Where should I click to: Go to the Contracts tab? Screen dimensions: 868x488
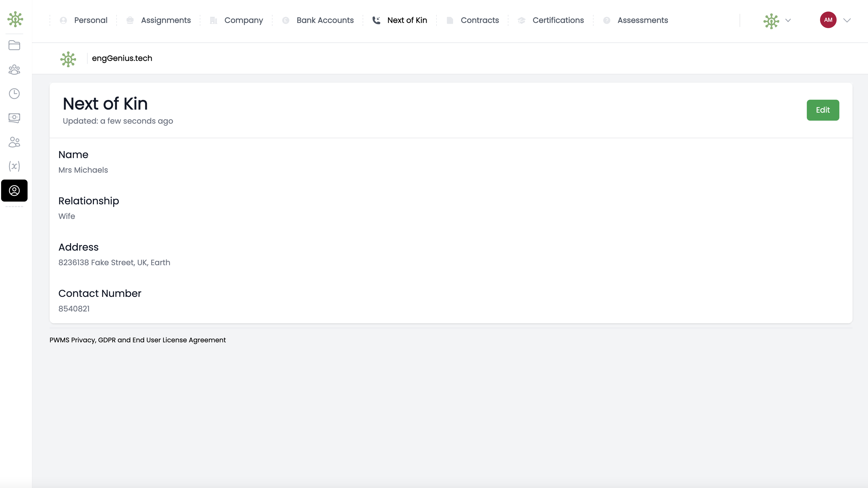pos(479,20)
